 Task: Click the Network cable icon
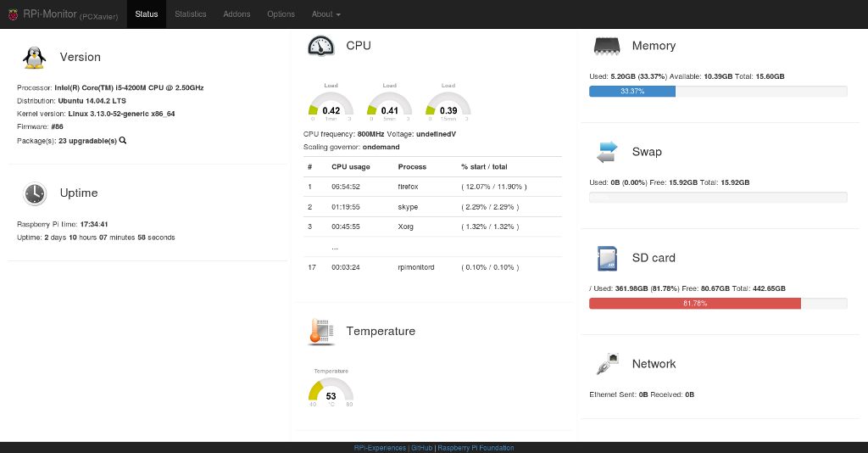click(607, 364)
